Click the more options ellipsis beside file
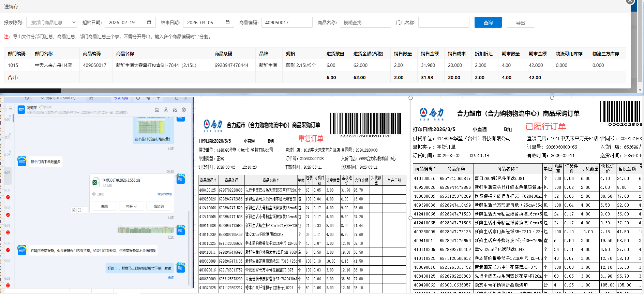This screenshot has width=644, height=294. click(x=85, y=210)
